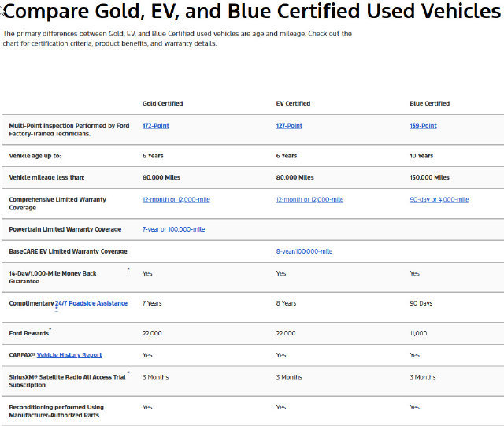Open the 7-year or 100,000-mile powertrain link
504x426 pixels.
[173, 229]
